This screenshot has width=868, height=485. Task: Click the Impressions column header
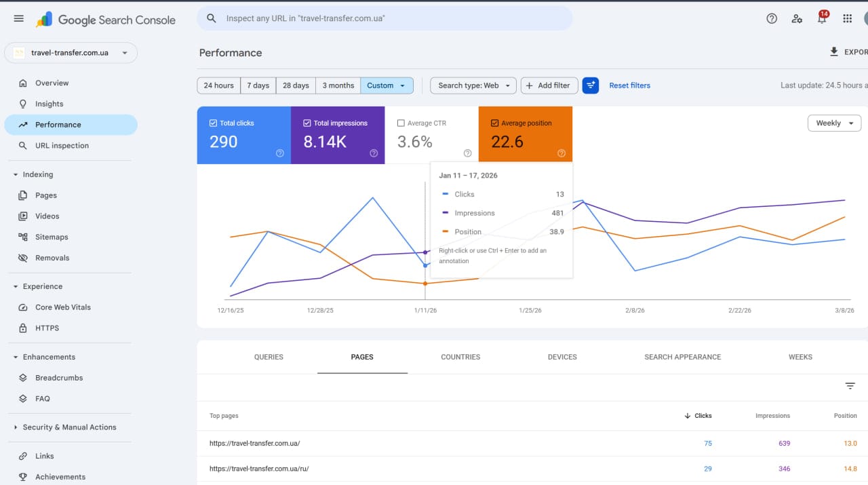[772, 416]
